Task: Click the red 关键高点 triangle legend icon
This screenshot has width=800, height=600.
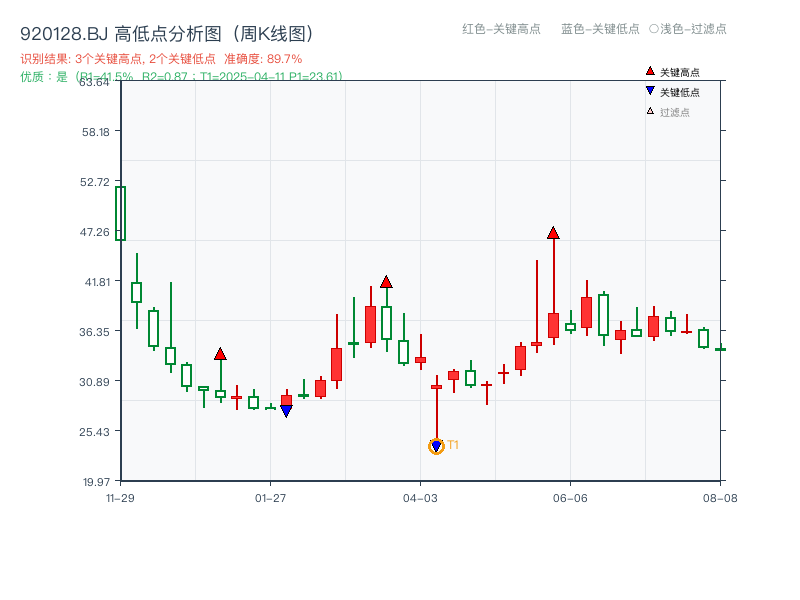Action: (x=650, y=71)
